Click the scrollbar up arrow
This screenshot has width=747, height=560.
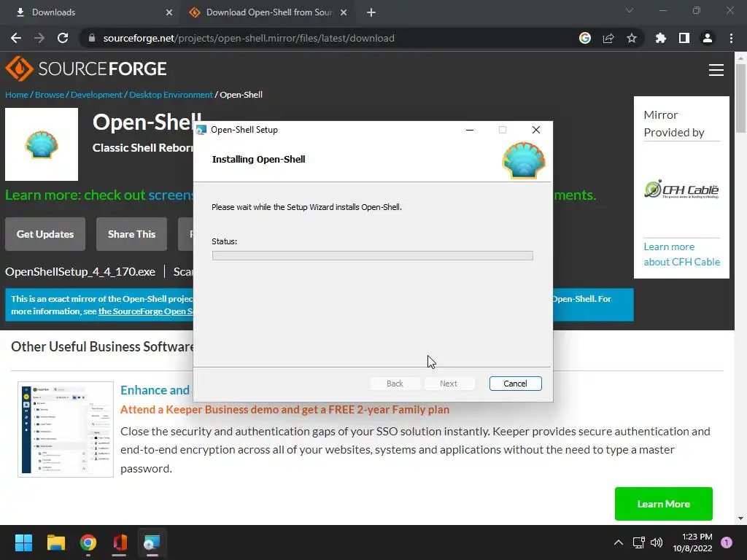tap(740, 58)
